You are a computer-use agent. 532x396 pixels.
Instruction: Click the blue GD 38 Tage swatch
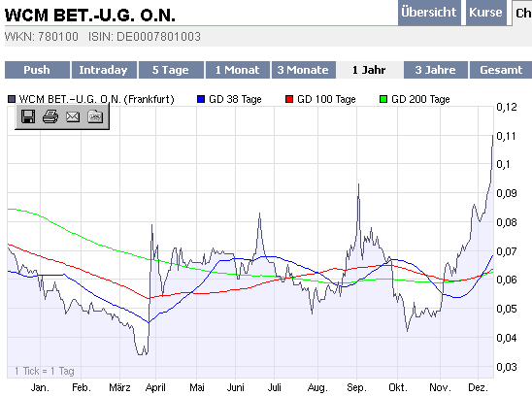[x=201, y=99]
